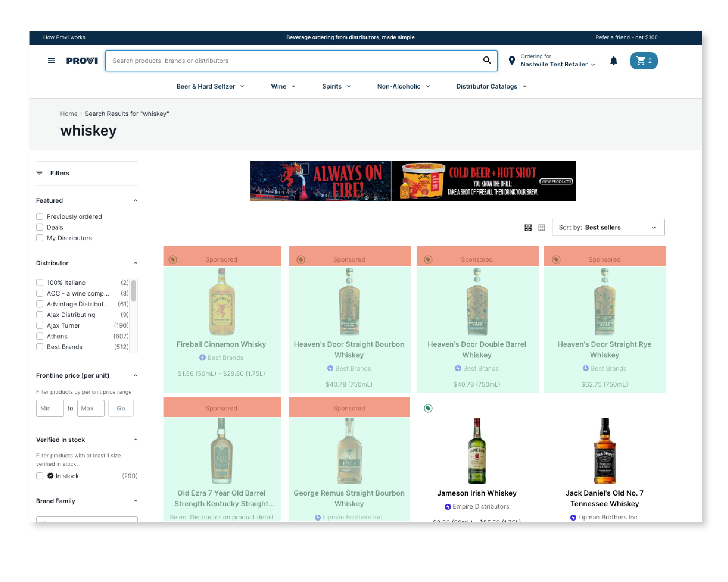Go to Home breadcrumb
The width and height of the screenshot is (728, 582).
click(69, 114)
